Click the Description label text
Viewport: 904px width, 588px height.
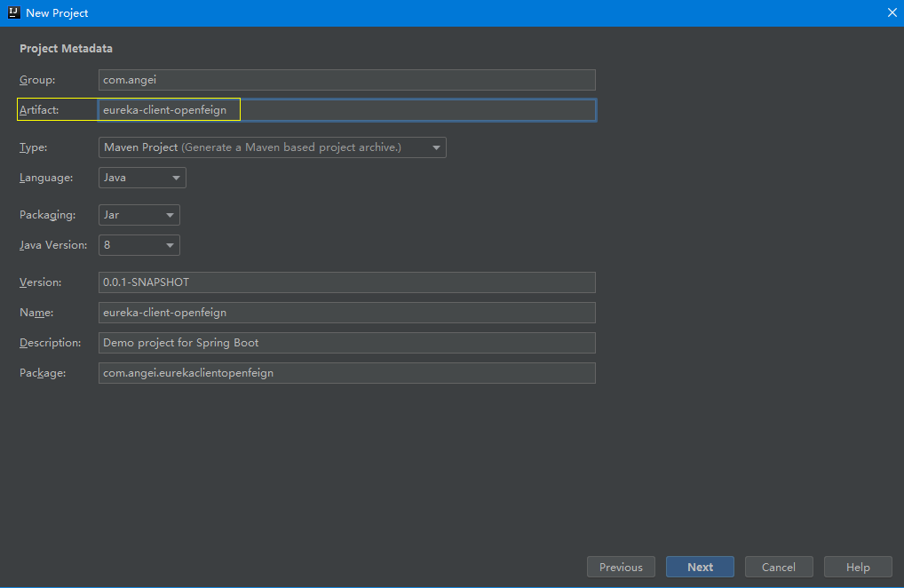(51, 343)
